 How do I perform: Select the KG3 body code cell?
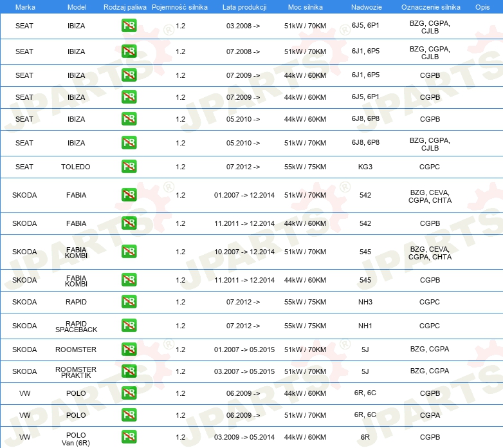point(365,167)
